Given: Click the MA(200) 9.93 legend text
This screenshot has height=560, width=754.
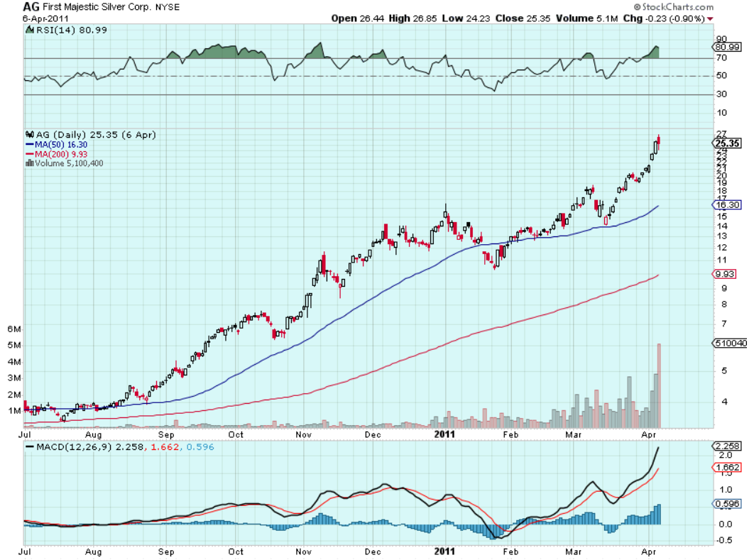Looking at the screenshot, I should pyautogui.click(x=61, y=154).
